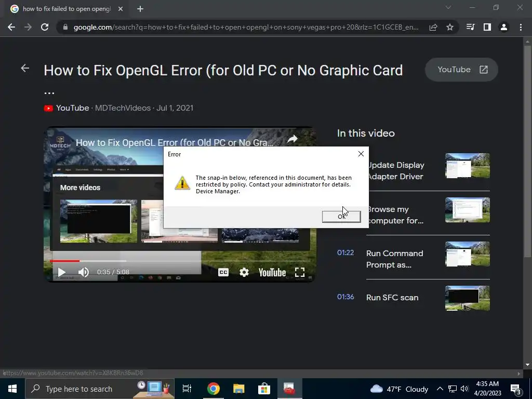The image size is (532, 399).
Task: Open network status tray icon
Action: 453,389
